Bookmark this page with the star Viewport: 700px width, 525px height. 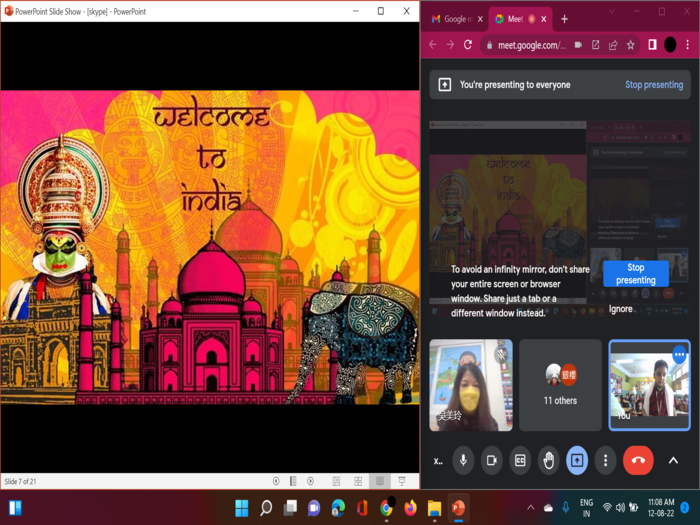630,45
